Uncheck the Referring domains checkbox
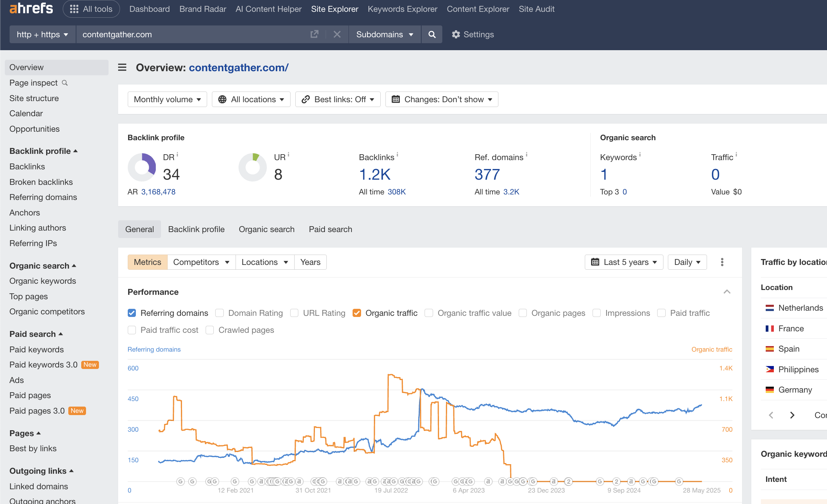Viewport: 827px width, 504px height. [x=132, y=313]
